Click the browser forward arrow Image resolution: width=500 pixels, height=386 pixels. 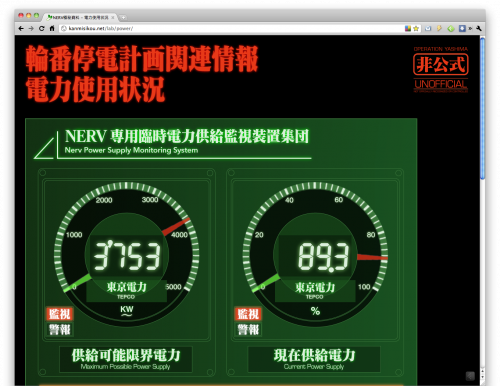pos(31,29)
